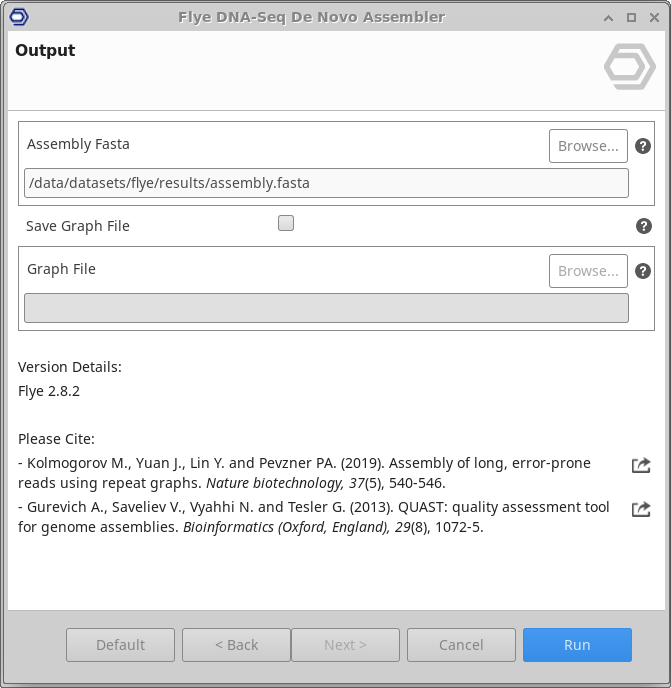Browse for the Assembly Fasta file

tap(588, 146)
